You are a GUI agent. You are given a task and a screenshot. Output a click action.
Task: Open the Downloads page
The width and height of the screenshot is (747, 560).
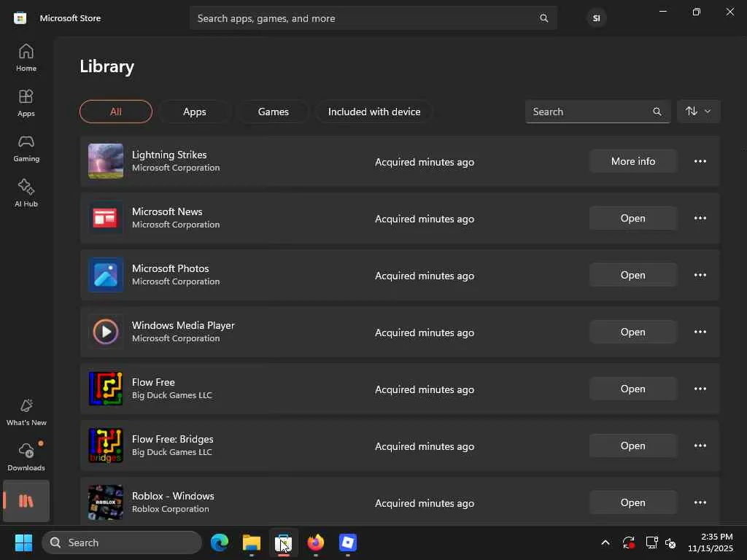pos(26,457)
